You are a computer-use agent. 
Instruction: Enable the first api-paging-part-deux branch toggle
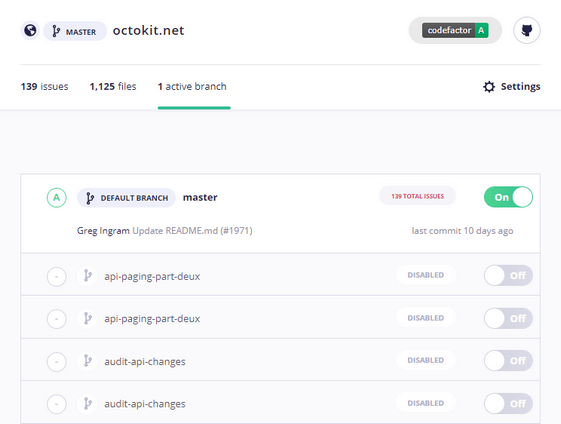508,275
